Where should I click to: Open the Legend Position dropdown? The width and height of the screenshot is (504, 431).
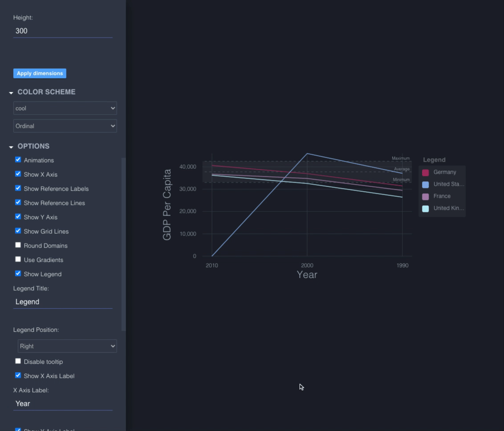point(67,346)
